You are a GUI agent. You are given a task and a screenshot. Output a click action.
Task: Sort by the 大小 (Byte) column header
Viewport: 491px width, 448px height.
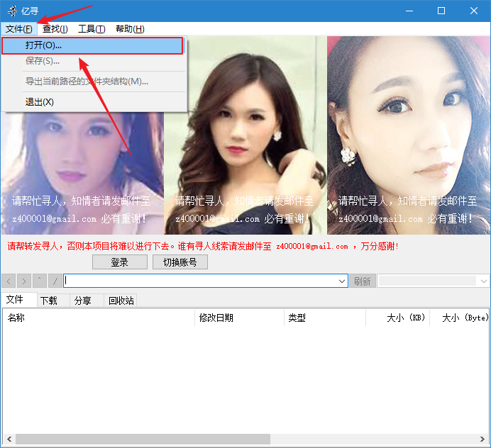click(x=459, y=318)
